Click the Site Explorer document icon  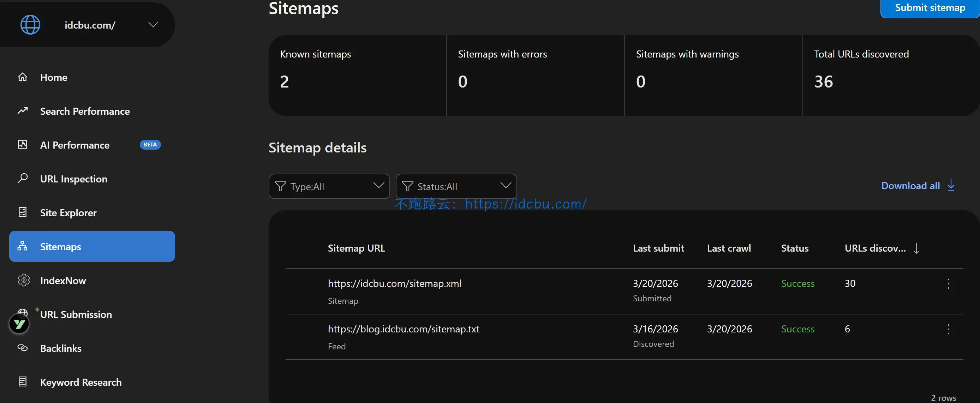[23, 212]
